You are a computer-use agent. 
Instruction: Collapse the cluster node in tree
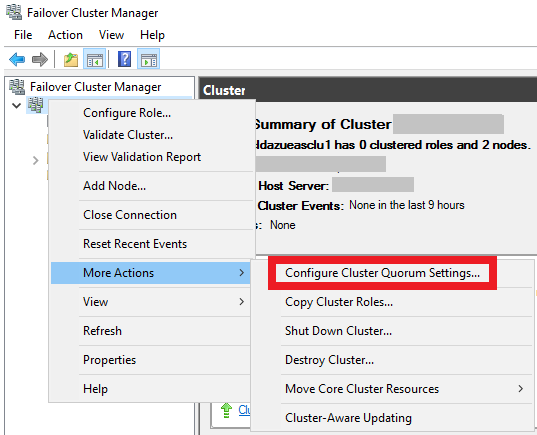(16, 105)
